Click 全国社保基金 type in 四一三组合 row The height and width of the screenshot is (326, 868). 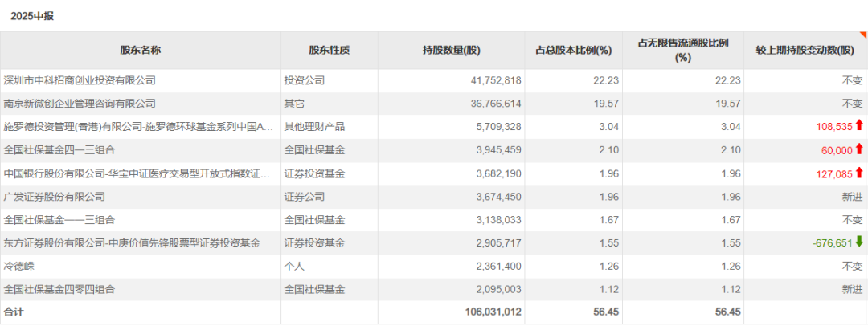coord(314,150)
